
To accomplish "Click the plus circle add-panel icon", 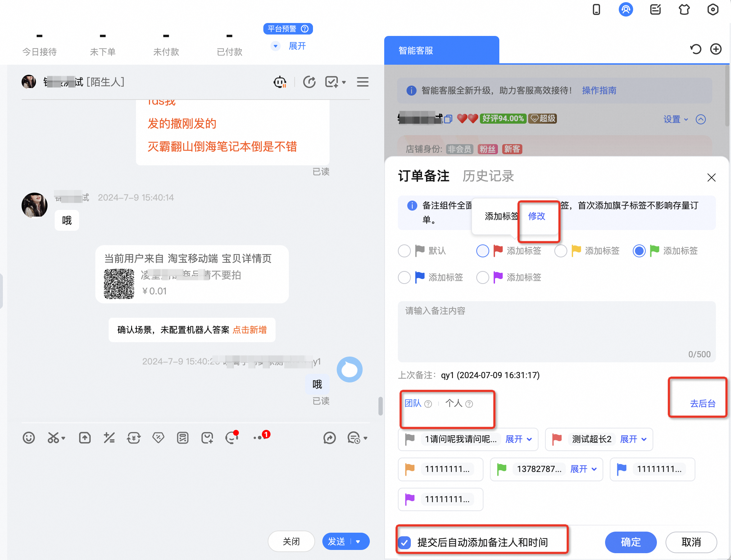I will pyautogui.click(x=716, y=49).
